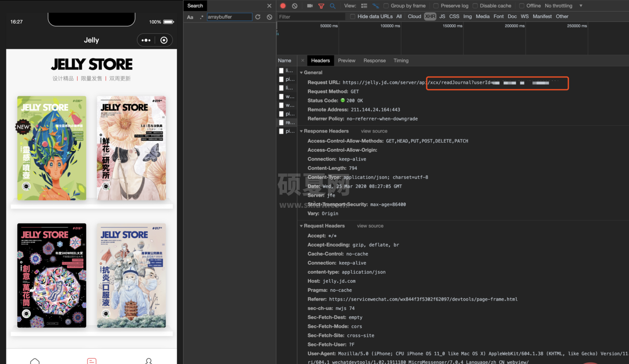Open the #017 masked doctors cover
The image size is (629, 364).
(131, 276)
